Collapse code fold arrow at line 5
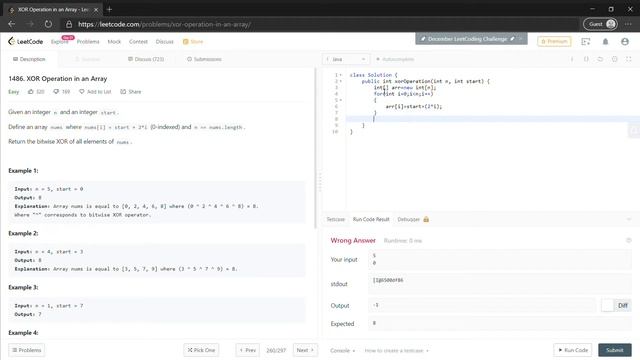640x360 pixels. coord(341,100)
